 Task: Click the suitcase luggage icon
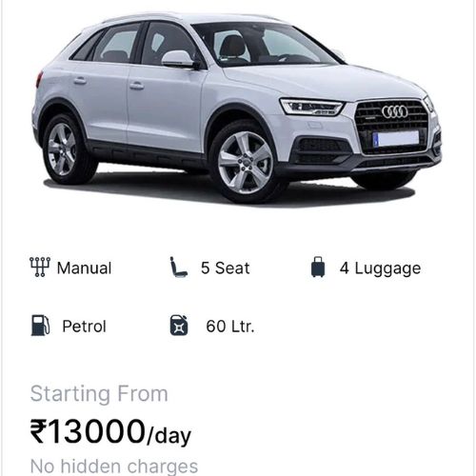[318, 268]
